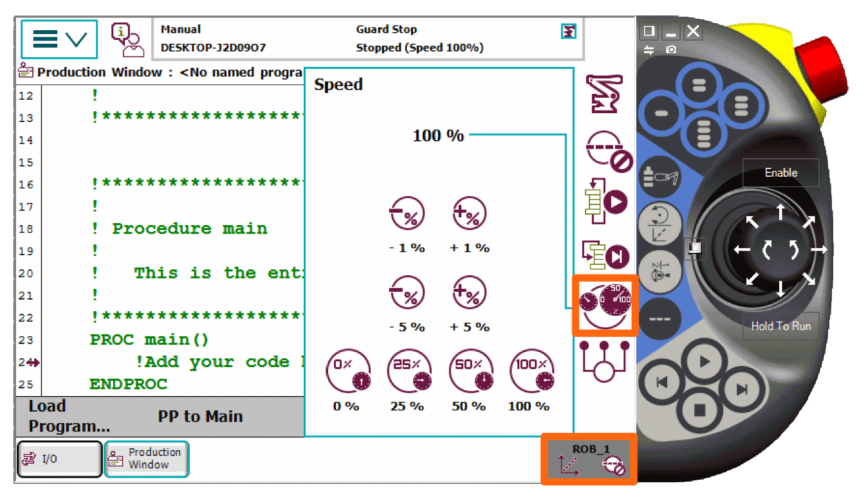Switch to the I/O tab
868x499 pixels.
(59, 458)
